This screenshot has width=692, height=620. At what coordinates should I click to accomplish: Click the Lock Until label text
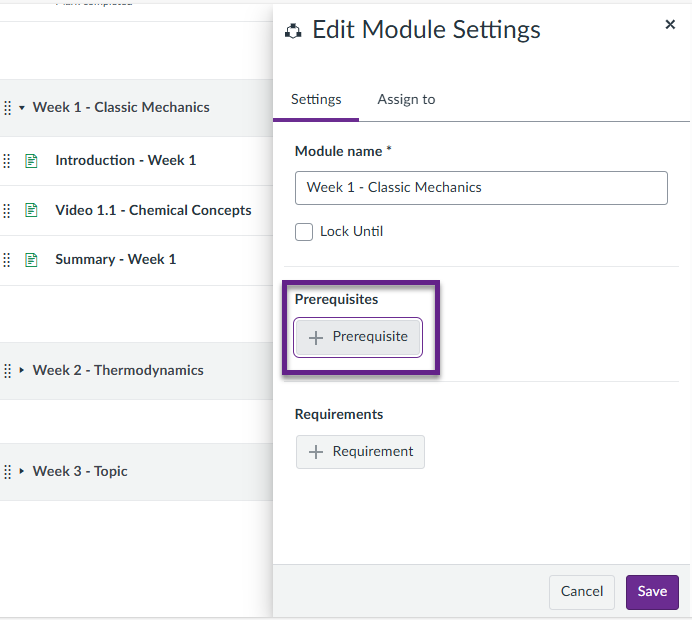[351, 232]
